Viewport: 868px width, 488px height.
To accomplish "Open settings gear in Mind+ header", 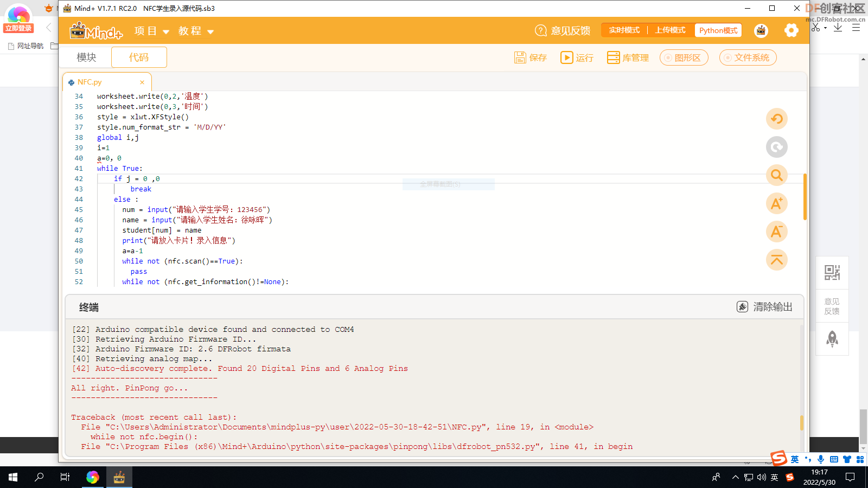I will pos(792,30).
